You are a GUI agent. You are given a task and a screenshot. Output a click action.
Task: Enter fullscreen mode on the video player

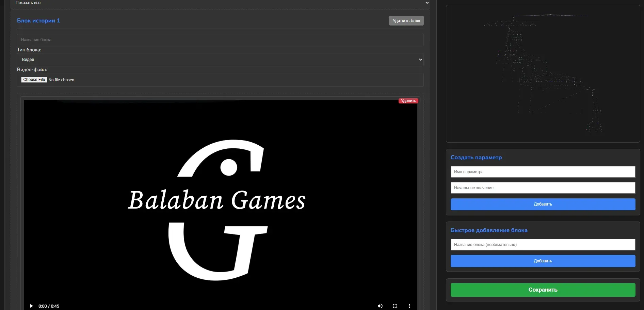395,306
